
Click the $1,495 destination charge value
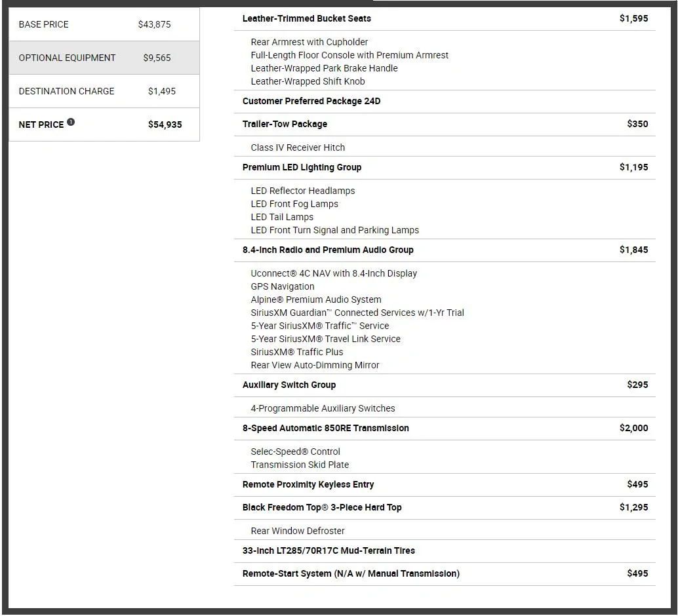[162, 91]
